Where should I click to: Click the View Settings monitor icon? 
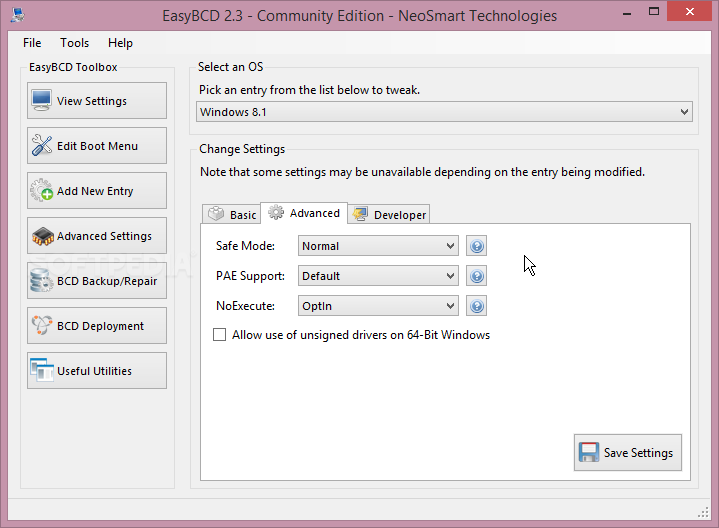pos(42,100)
